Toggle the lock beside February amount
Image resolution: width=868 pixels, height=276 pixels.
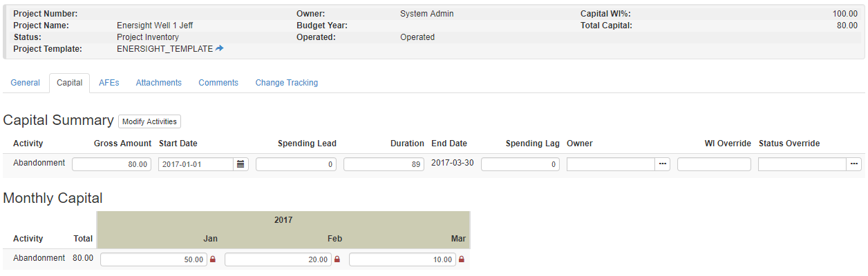click(337, 260)
